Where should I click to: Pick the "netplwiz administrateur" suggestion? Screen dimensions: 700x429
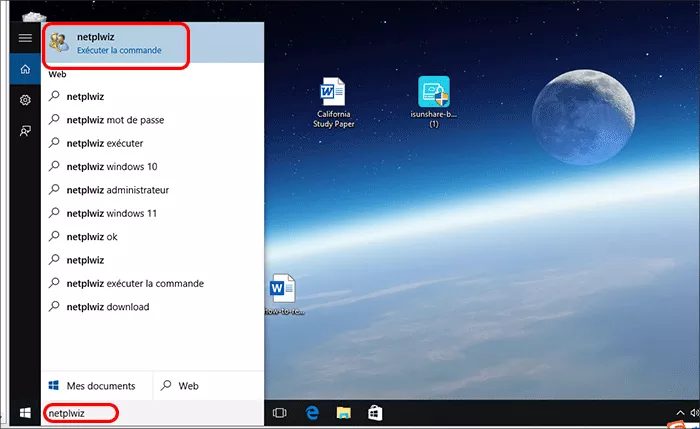coord(117,190)
